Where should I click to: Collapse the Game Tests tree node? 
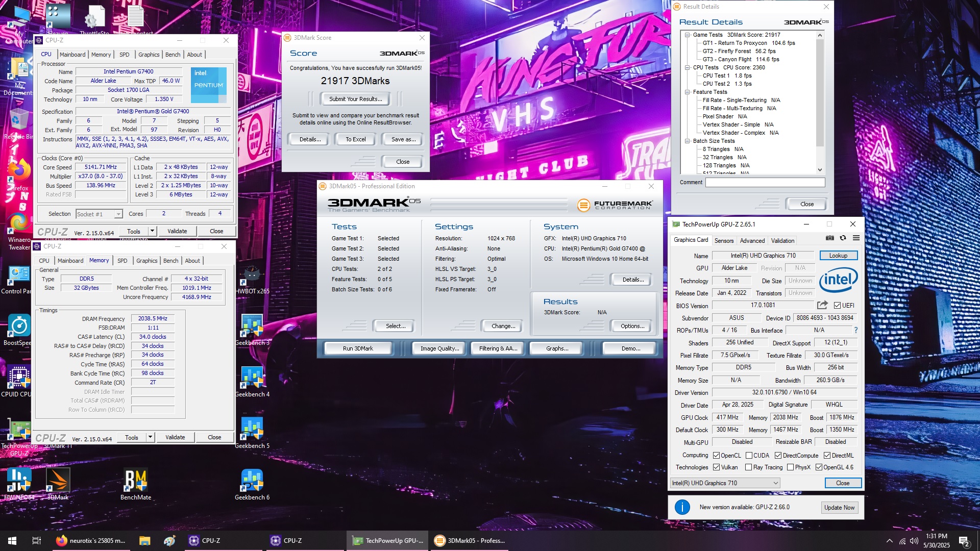coord(688,35)
